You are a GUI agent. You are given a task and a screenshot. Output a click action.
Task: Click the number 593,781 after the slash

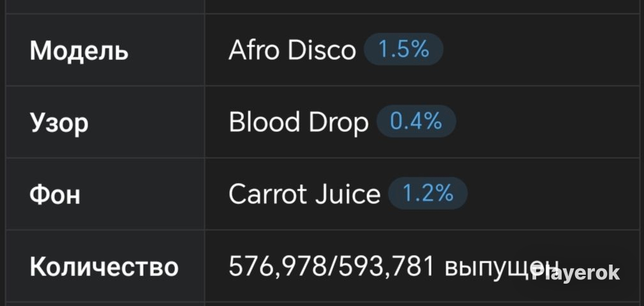[386, 267]
